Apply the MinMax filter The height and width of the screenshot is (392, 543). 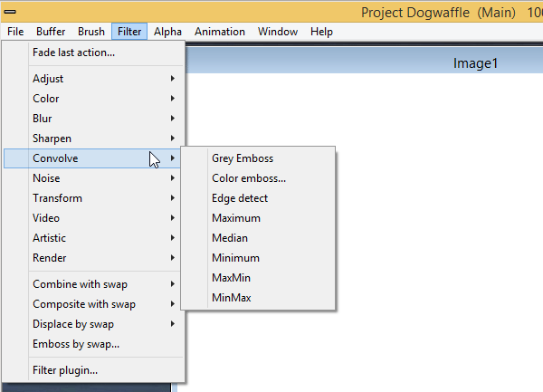[258, 298]
